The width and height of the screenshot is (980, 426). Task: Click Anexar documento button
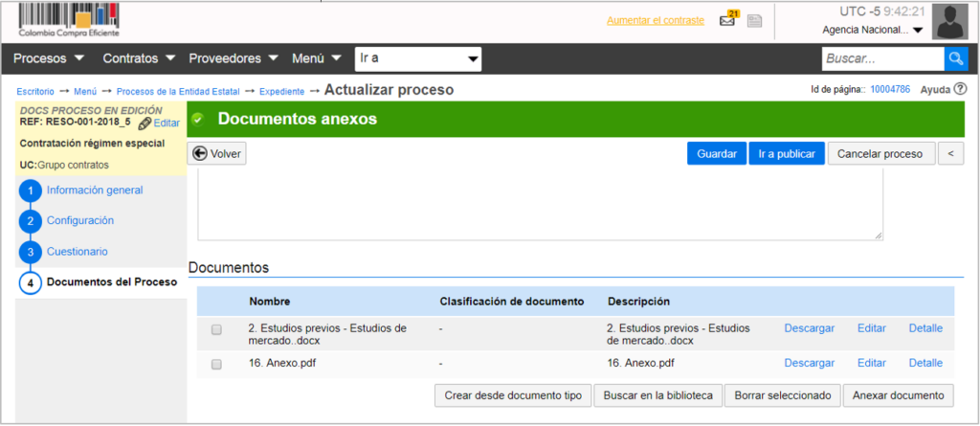point(899,395)
